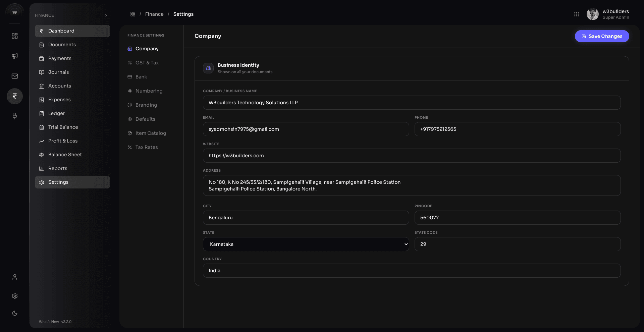
Task: Click the W logo icon in the rail
Action: 15,12
